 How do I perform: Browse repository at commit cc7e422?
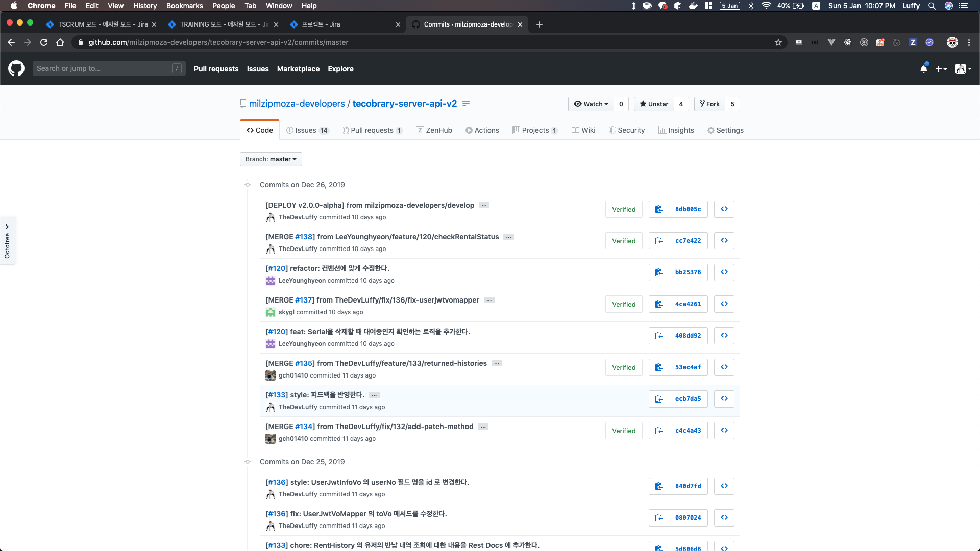coord(724,241)
